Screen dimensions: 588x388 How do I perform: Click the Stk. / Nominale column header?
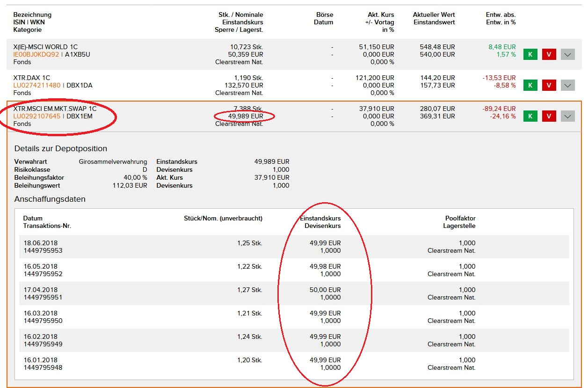tap(241, 15)
